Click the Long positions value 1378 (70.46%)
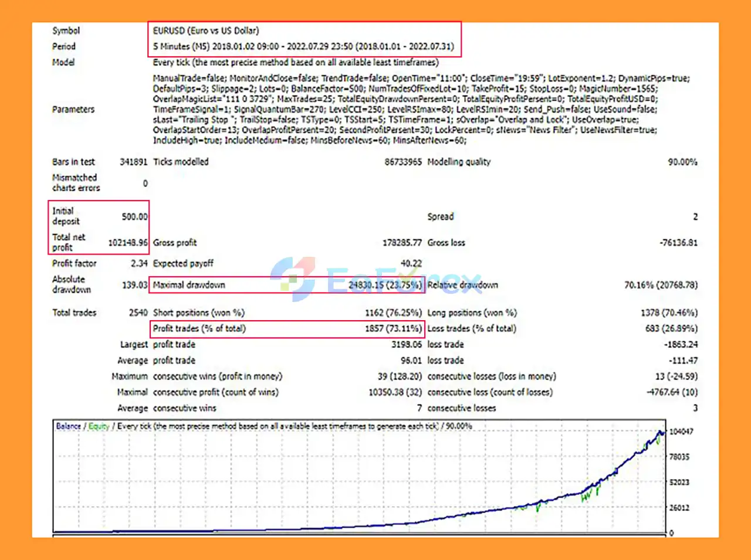 click(x=669, y=313)
